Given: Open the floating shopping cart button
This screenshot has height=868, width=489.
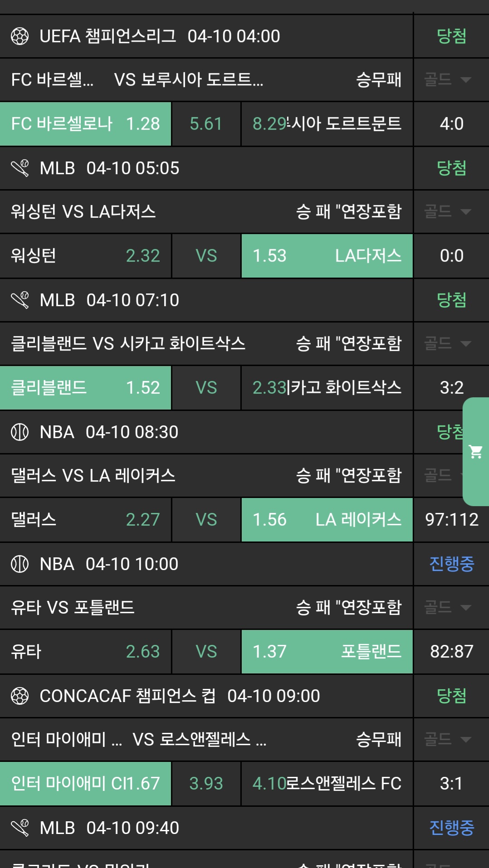Looking at the screenshot, I should click(476, 452).
